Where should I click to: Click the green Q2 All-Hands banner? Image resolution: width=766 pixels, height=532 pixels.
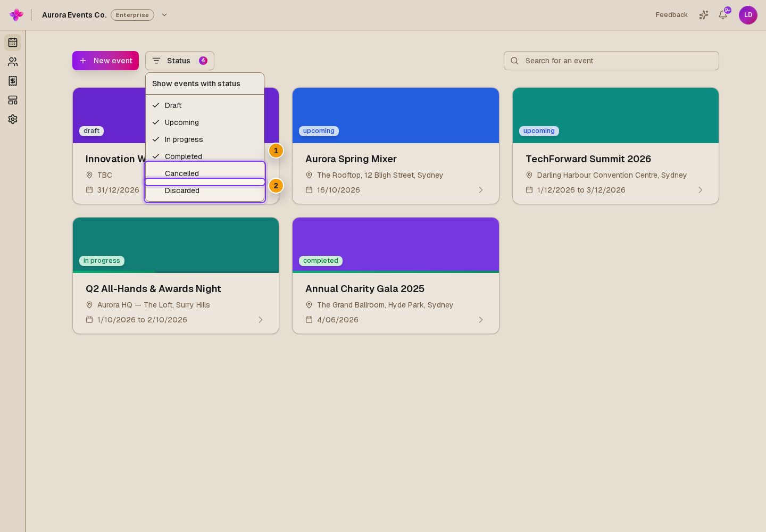click(176, 244)
